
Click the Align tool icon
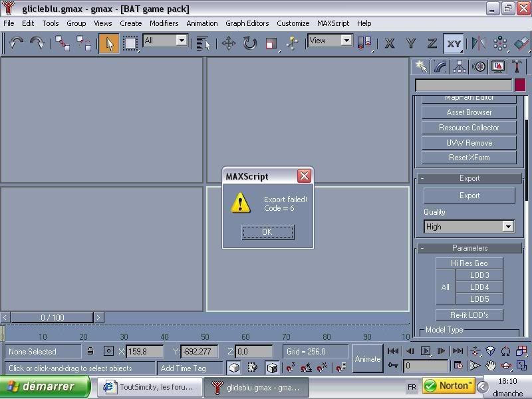click(x=521, y=43)
